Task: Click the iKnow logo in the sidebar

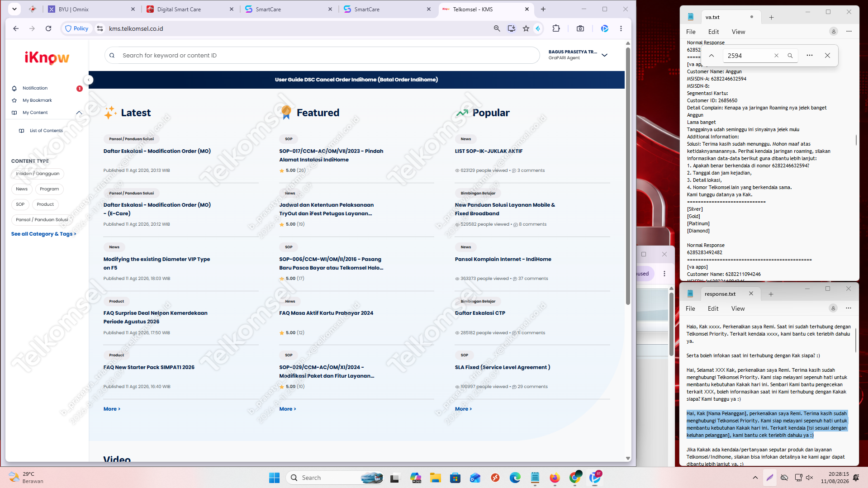Action: (x=47, y=57)
